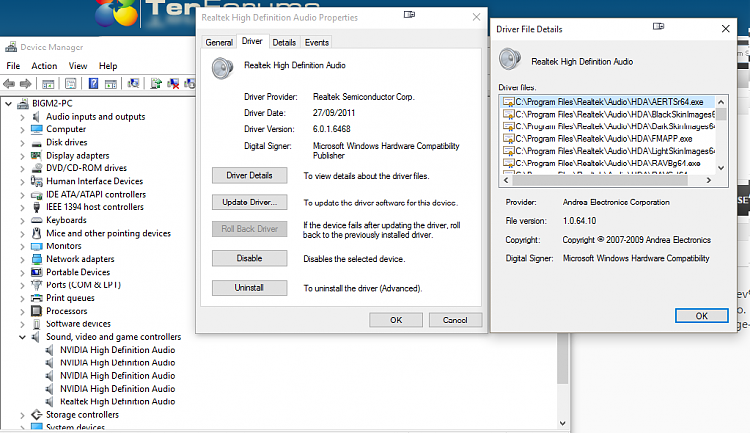Click the Monitors category icon
The image size is (750, 433).
click(x=36, y=246)
